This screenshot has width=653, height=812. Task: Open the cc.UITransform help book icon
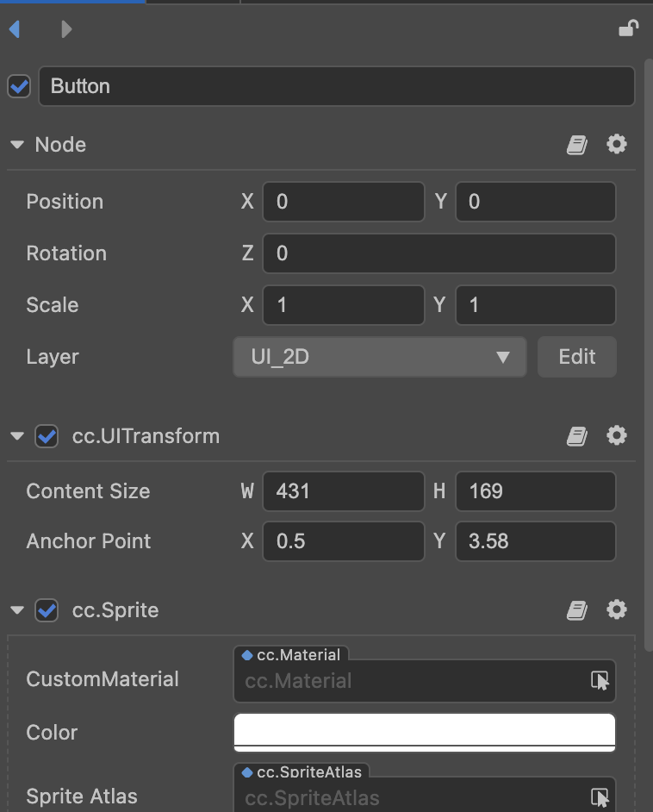(577, 436)
